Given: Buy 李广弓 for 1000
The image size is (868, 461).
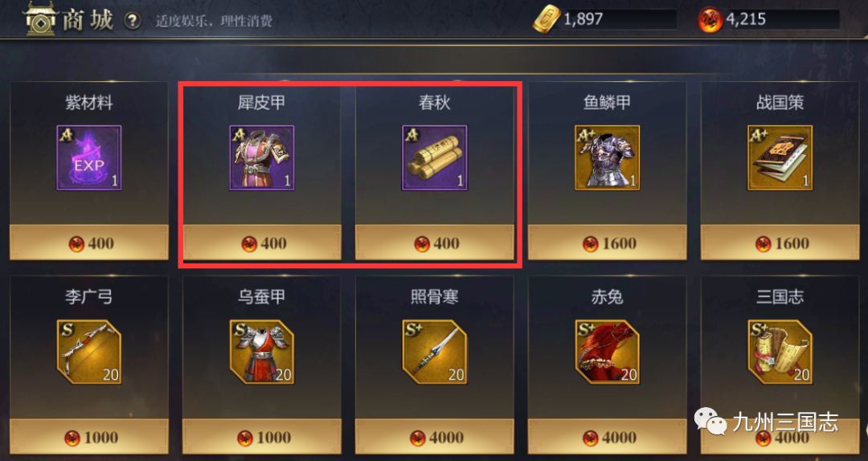Looking at the screenshot, I should 89,437.
